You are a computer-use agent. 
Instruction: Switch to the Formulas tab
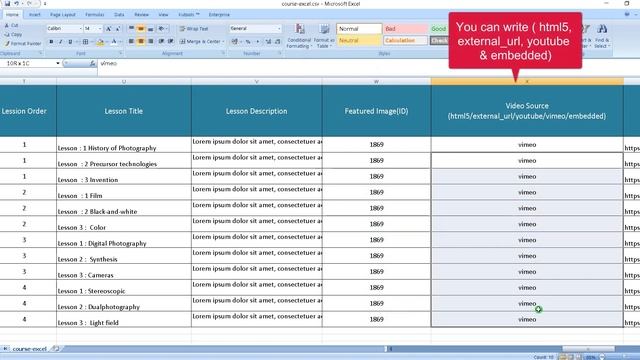pos(95,15)
